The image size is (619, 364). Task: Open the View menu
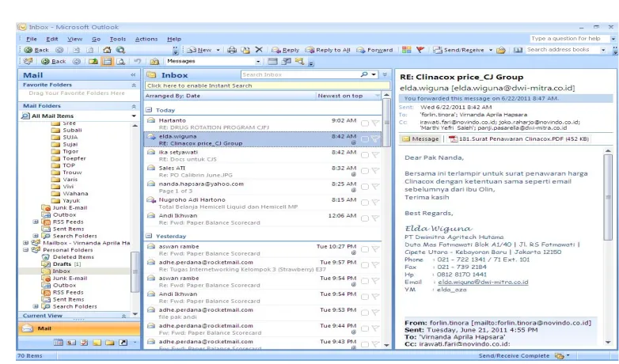point(74,39)
